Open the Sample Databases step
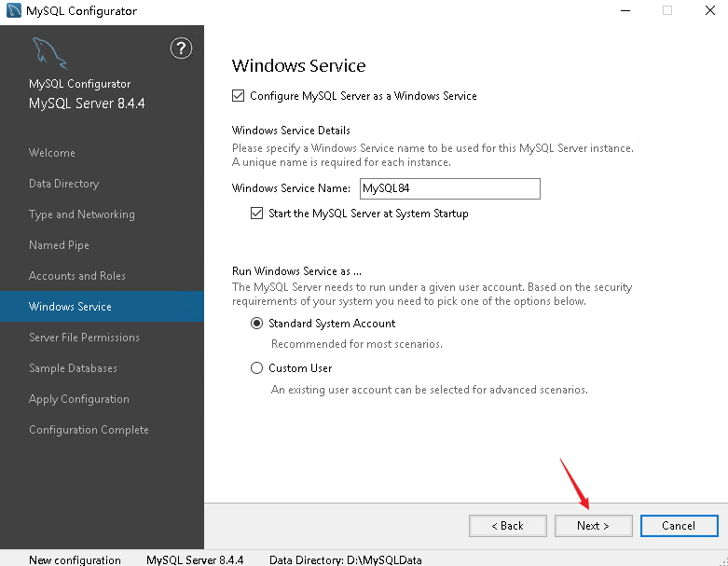 pos(73,368)
